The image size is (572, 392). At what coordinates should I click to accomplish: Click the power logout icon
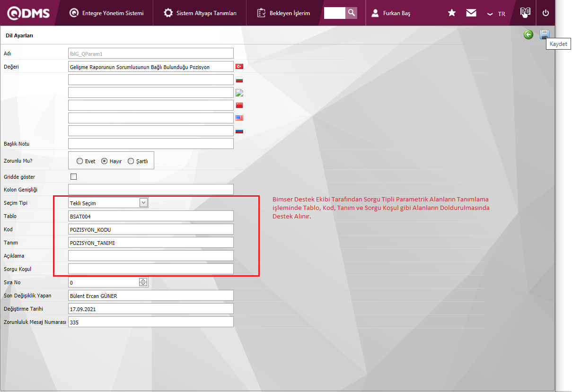point(546,13)
